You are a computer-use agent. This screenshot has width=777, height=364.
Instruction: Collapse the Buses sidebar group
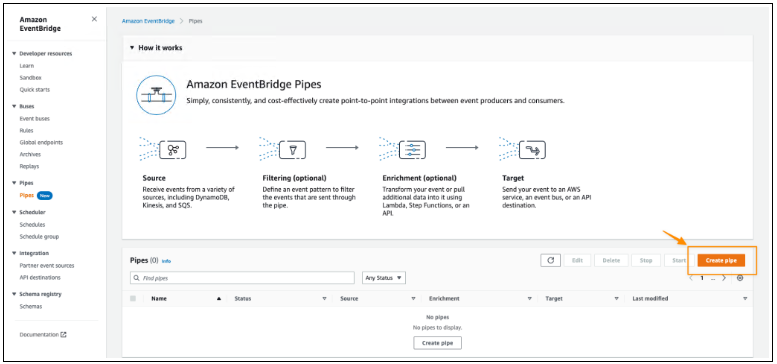(x=15, y=106)
